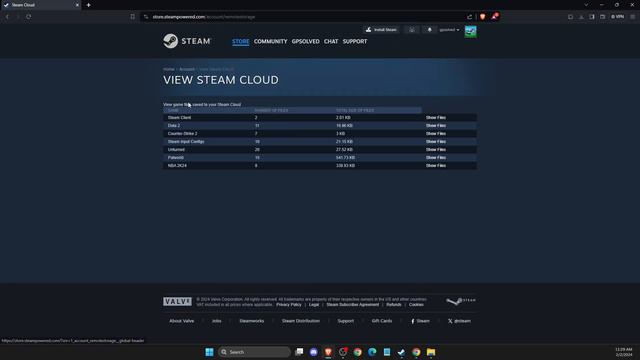The image size is (640, 360).
Task: Open the tab search chevron in title bar
Action: [x=586, y=5]
